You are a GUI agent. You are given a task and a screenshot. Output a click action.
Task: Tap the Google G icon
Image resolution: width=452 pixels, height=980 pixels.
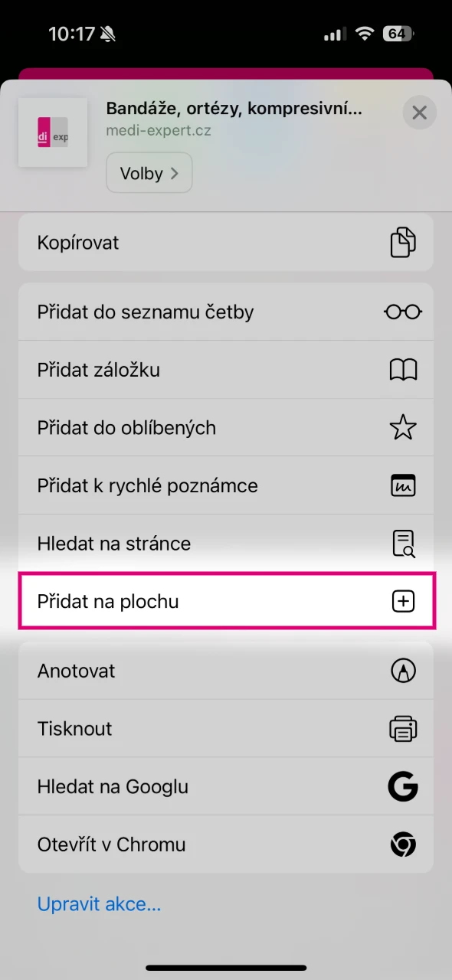coord(403,786)
